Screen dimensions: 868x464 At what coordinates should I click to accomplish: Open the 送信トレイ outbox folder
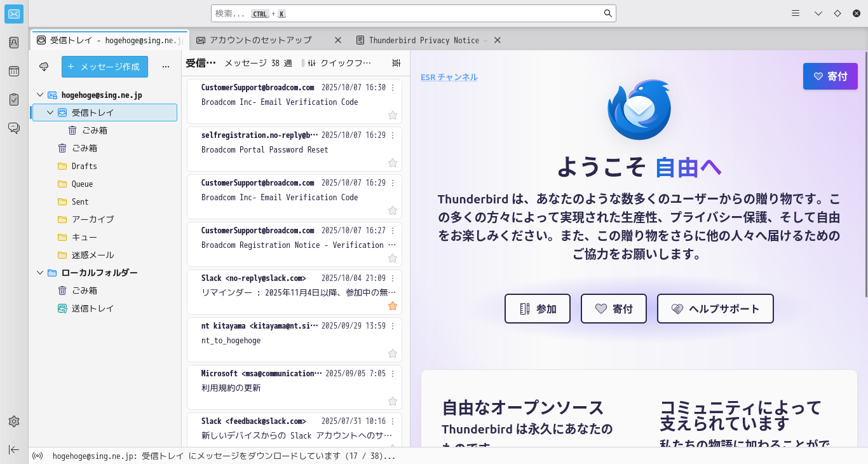[104, 308]
